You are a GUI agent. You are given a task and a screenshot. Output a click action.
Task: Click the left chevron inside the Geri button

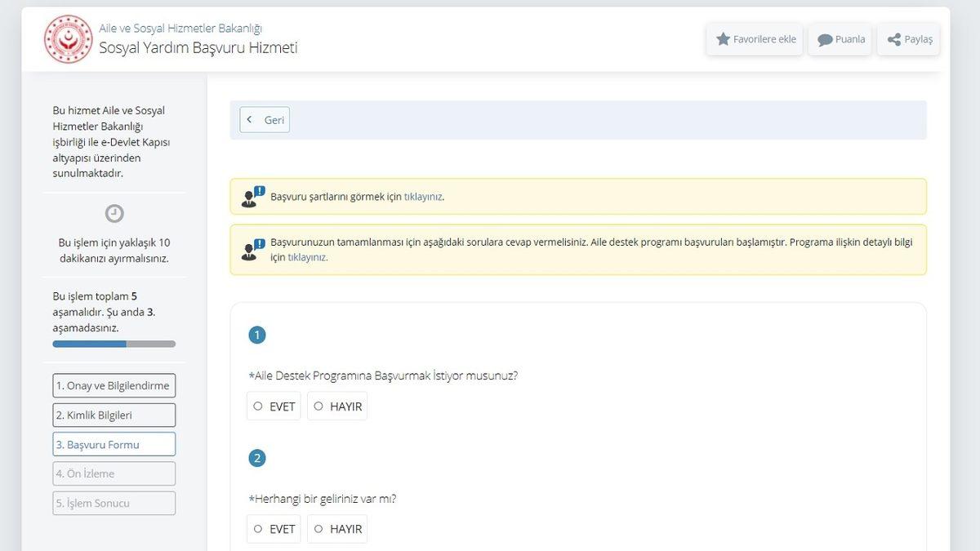click(x=249, y=119)
